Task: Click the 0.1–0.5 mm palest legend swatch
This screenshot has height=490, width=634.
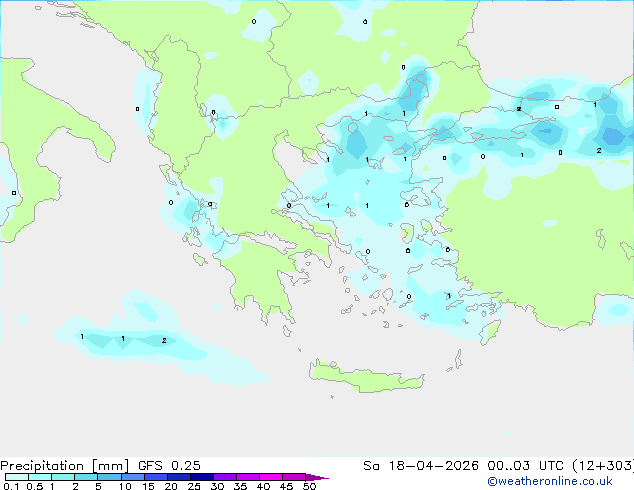Action: (17, 477)
